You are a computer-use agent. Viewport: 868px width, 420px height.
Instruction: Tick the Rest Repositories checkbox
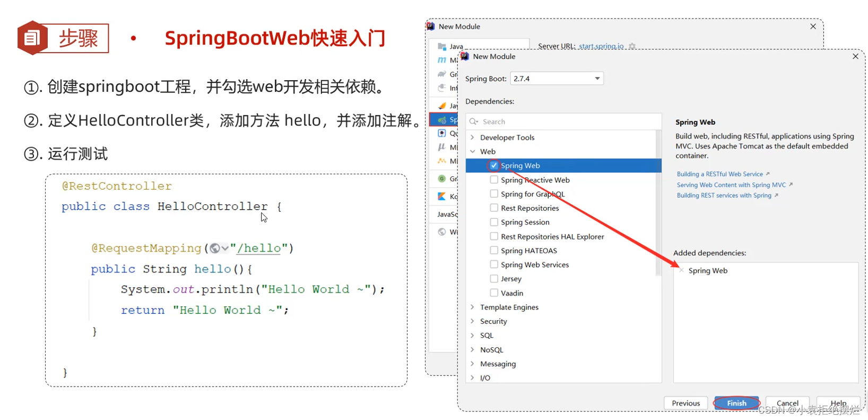[x=494, y=208]
